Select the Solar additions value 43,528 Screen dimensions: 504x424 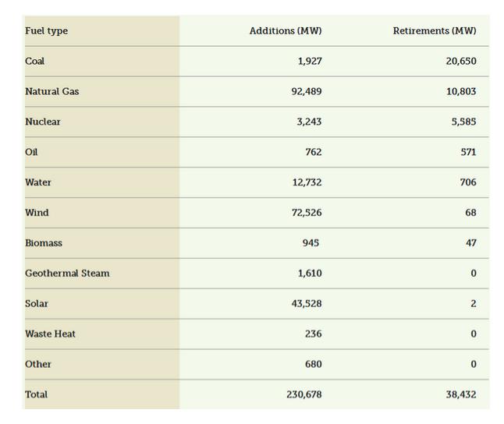click(x=307, y=304)
